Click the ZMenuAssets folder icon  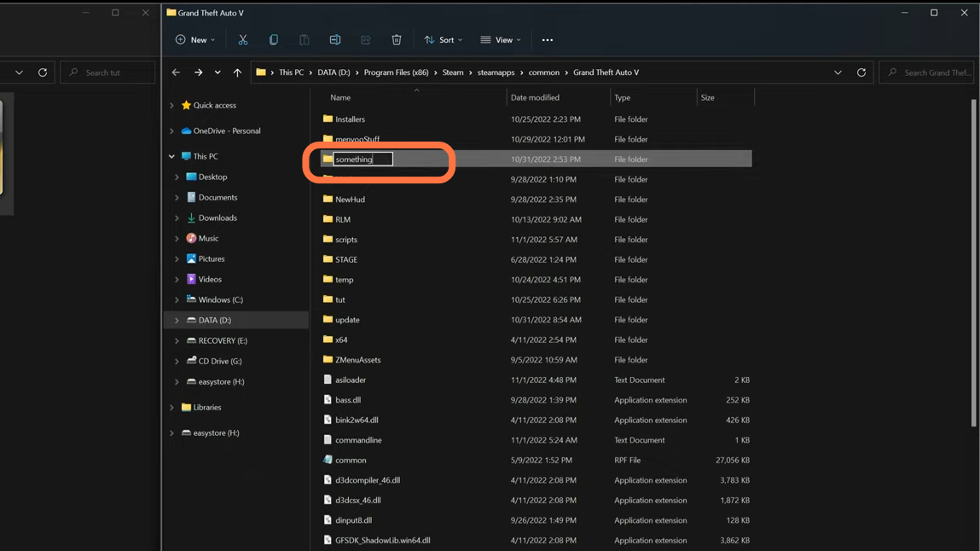(328, 359)
